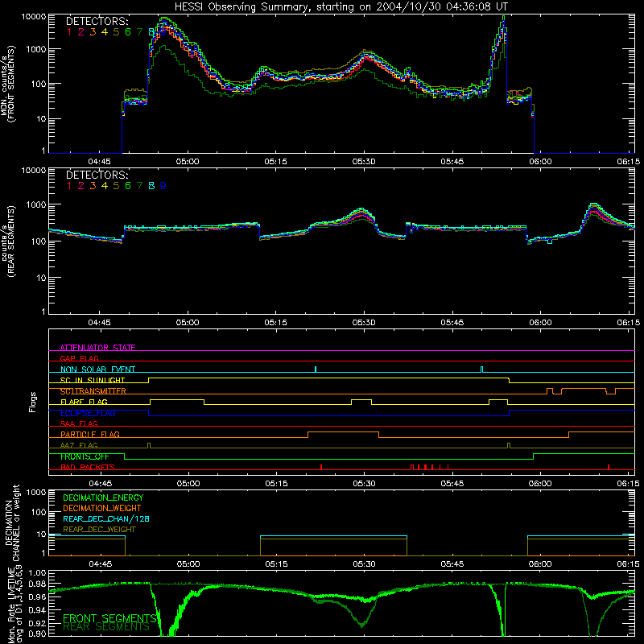Click the DECIMATION CHANNEL or weight axis title
This screenshot has width=644, height=644.
coord(12,522)
